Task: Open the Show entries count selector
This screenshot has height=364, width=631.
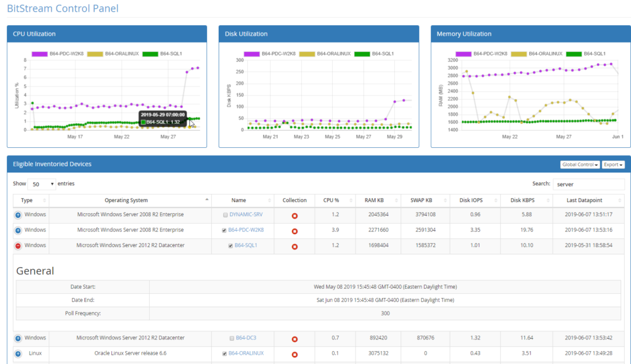Action: [x=42, y=184]
